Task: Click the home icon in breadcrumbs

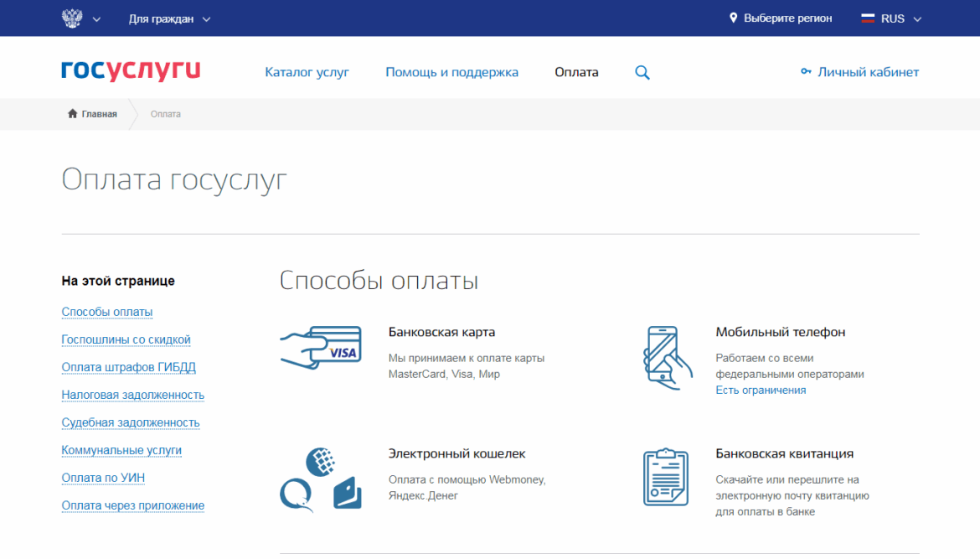Action: 73,114
